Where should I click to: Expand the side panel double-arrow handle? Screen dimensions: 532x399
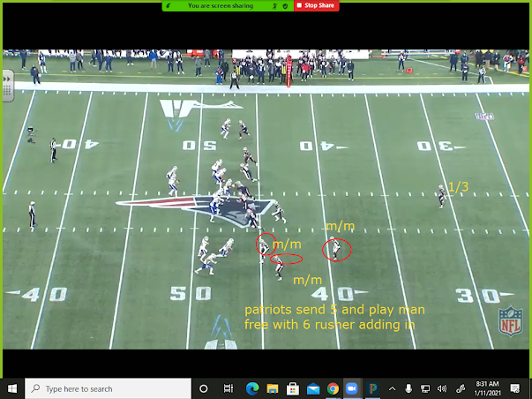pyautogui.click(x=7, y=79)
